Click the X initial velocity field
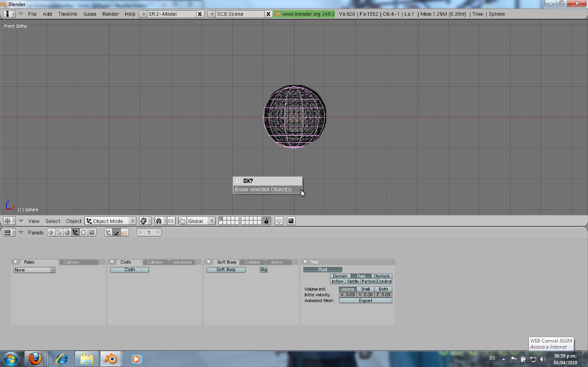 click(347, 295)
